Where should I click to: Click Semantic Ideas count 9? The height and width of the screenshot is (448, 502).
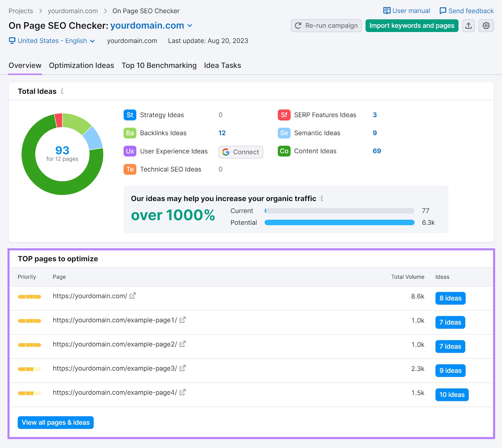click(375, 133)
